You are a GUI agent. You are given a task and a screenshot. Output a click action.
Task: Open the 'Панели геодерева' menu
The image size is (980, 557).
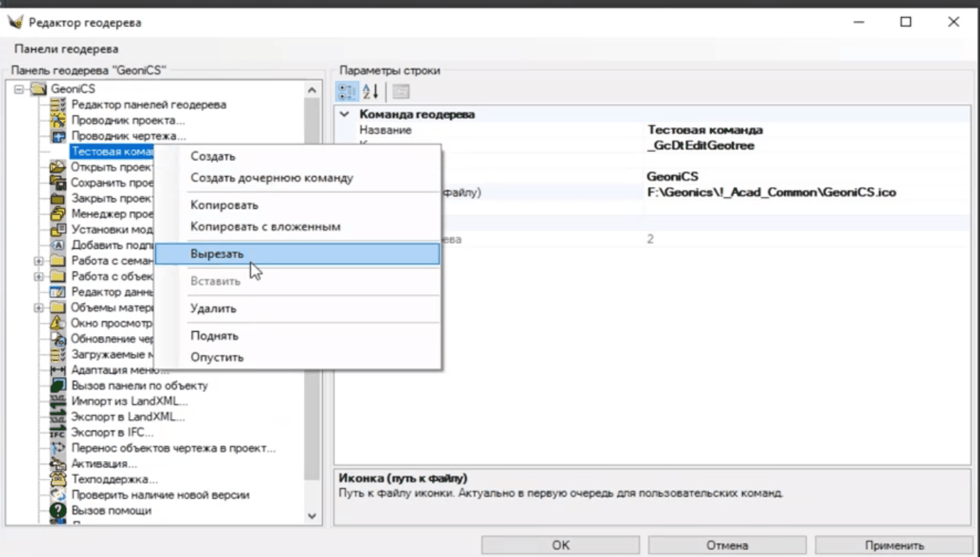[66, 49]
